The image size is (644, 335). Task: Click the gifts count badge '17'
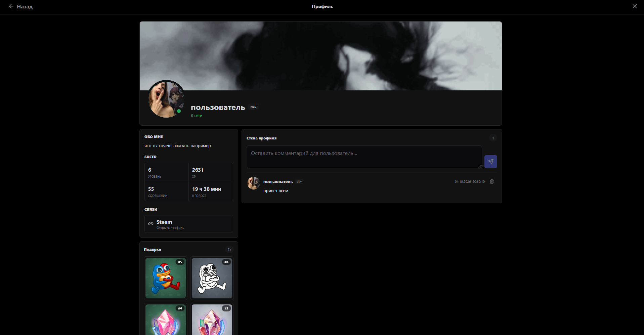pyautogui.click(x=229, y=249)
